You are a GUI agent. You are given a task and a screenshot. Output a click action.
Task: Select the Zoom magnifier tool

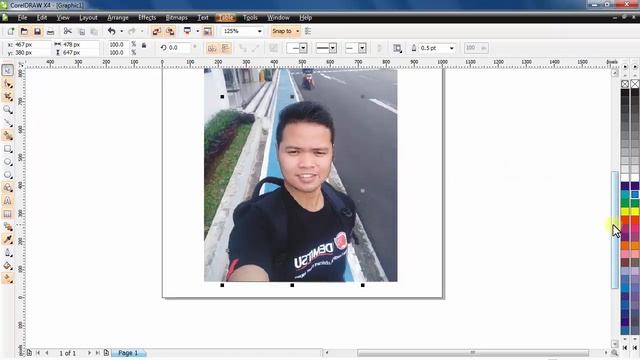pos(7,109)
